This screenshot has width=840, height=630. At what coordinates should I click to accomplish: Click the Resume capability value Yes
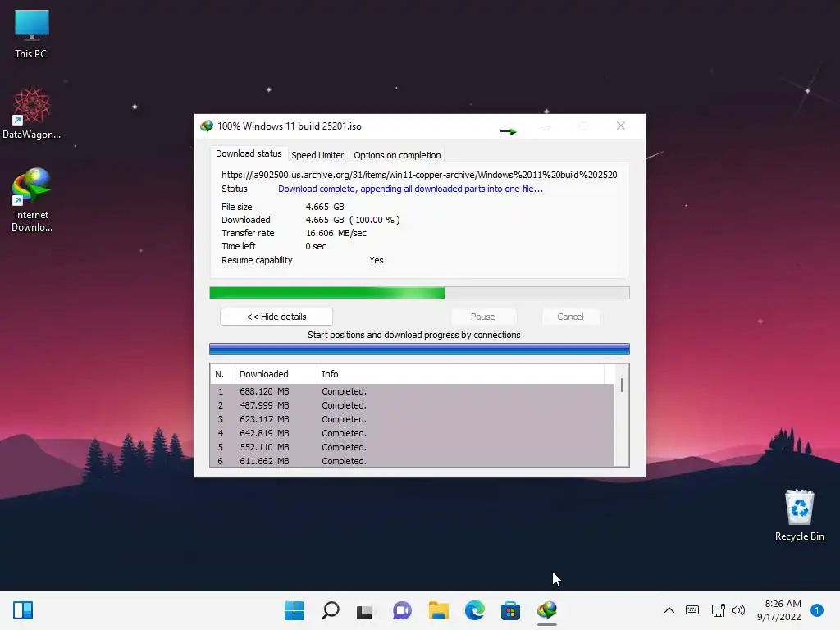coord(377,260)
